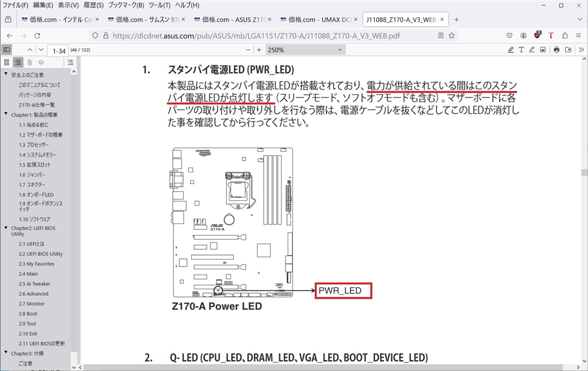
Task: Close the 価格.com インテル tab
Action: coord(97,19)
